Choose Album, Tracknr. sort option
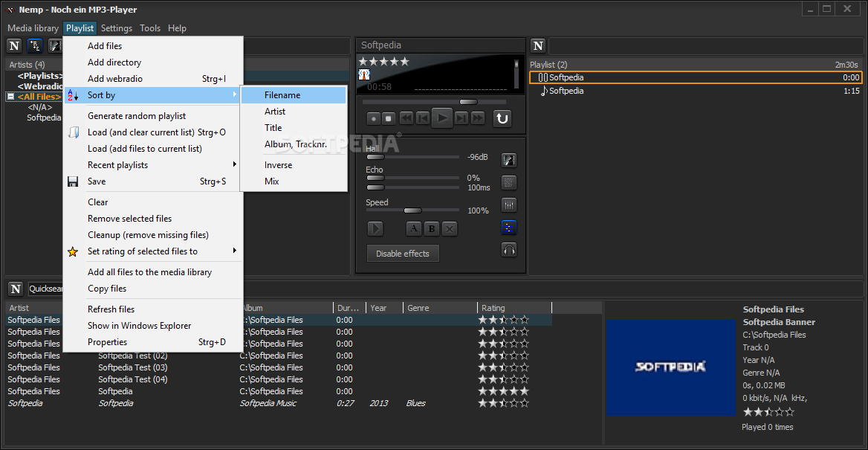 tap(294, 144)
